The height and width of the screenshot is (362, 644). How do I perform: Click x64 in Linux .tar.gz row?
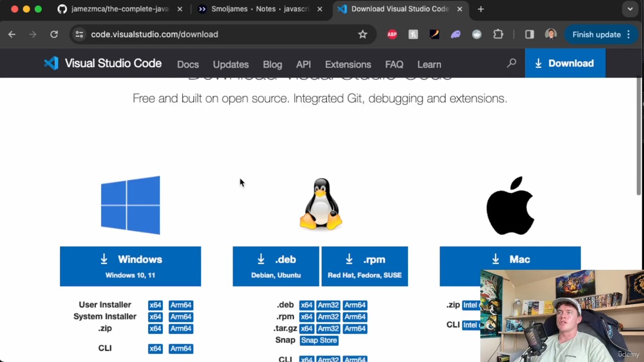306,328
